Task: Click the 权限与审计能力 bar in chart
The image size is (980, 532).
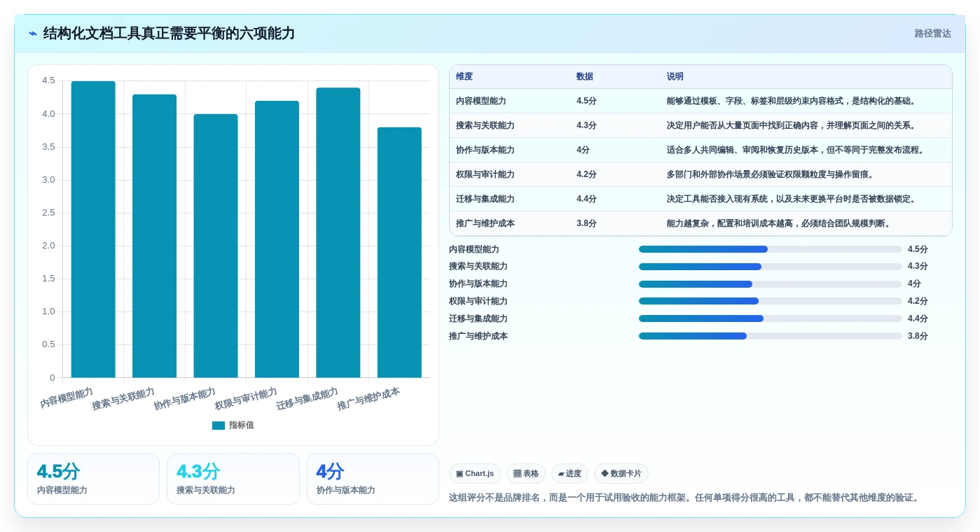Action: tap(277, 239)
